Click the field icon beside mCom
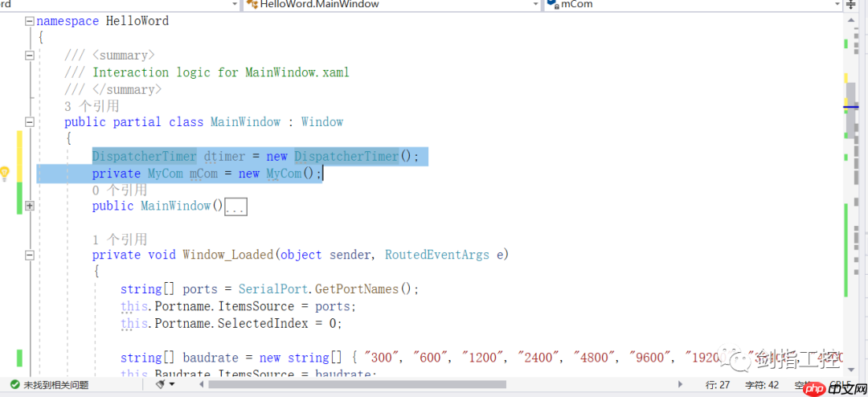The width and height of the screenshot is (868, 397). click(552, 5)
